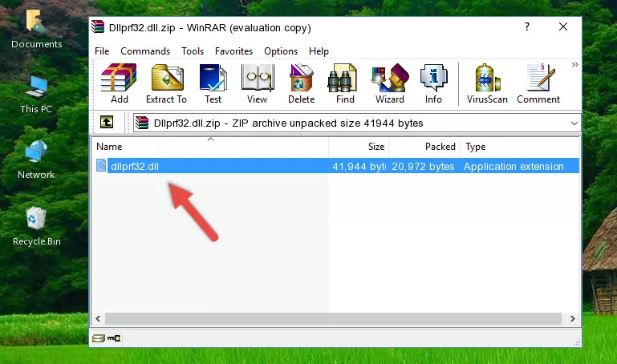Image resolution: width=617 pixels, height=364 pixels.
Task: Open the Help menu
Action: tap(319, 51)
